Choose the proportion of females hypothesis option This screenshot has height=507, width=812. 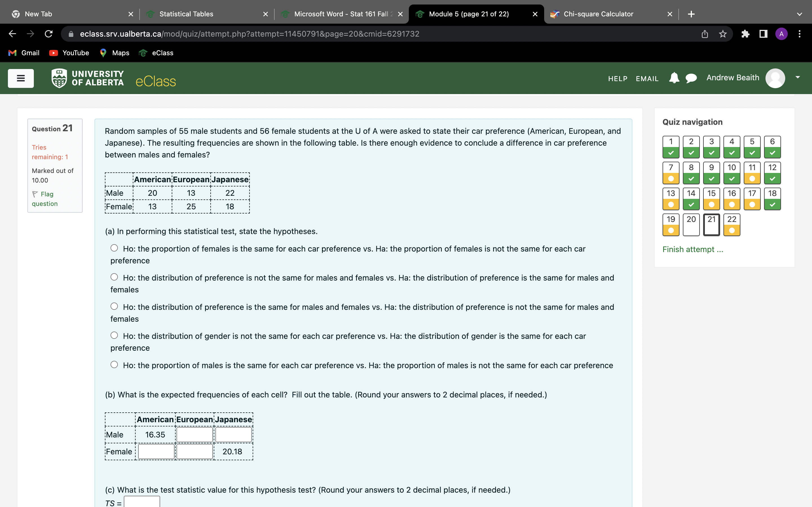[x=114, y=248]
